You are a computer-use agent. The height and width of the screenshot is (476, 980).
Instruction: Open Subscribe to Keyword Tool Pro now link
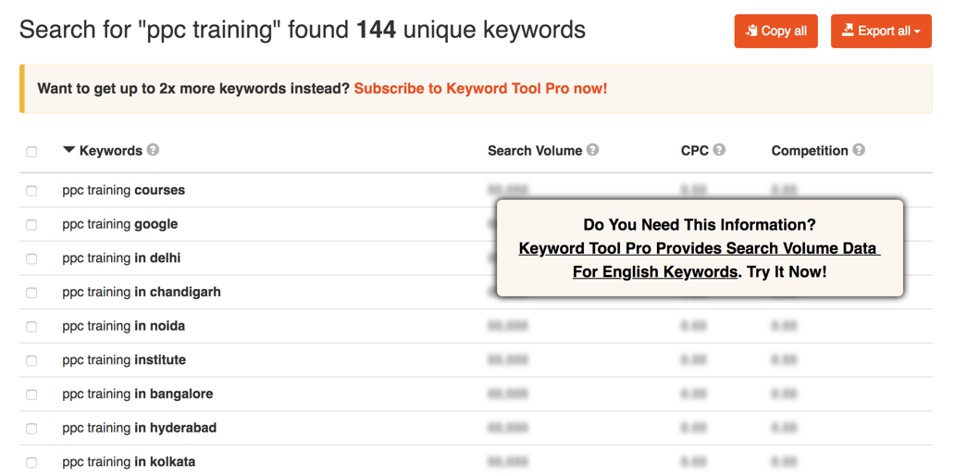point(480,88)
